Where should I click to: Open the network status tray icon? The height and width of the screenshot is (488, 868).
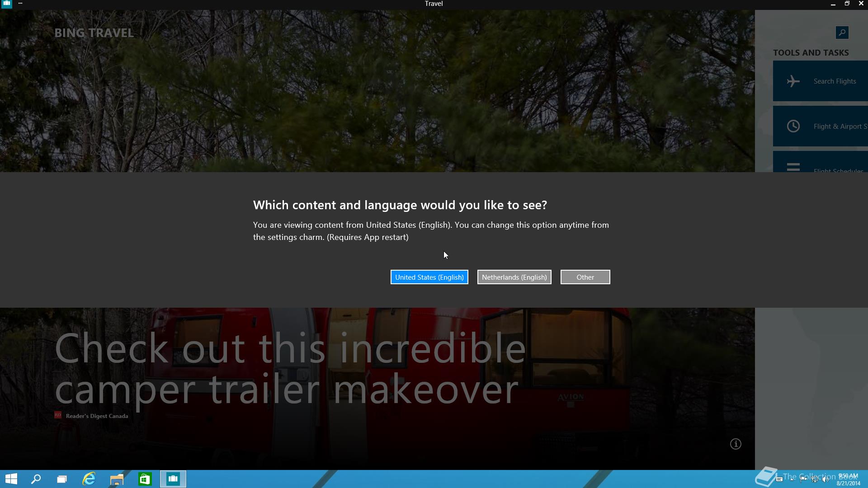(815, 479)
